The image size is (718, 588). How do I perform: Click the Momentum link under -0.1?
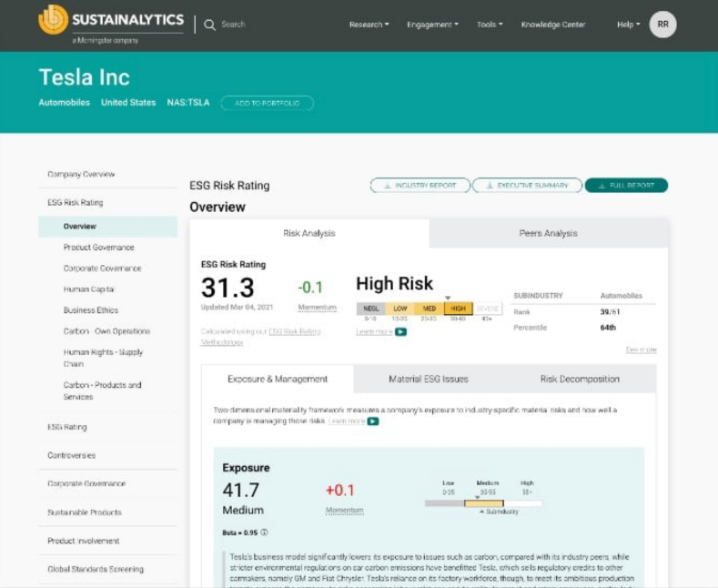click(318, 308)
